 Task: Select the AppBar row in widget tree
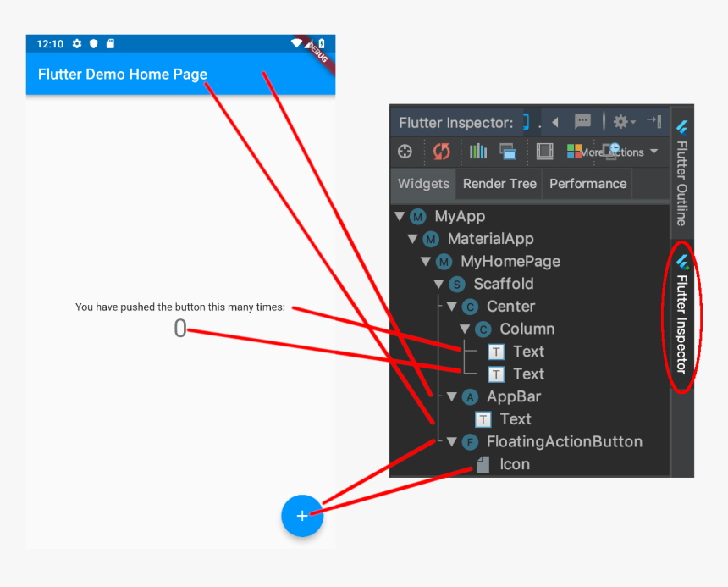click(x=530, y=396)
